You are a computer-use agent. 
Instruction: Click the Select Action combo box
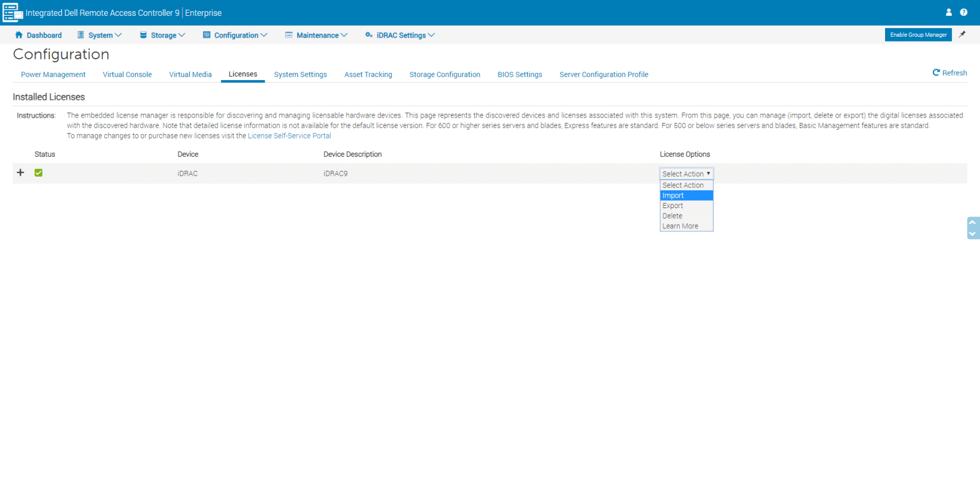[x=687, y=174]
